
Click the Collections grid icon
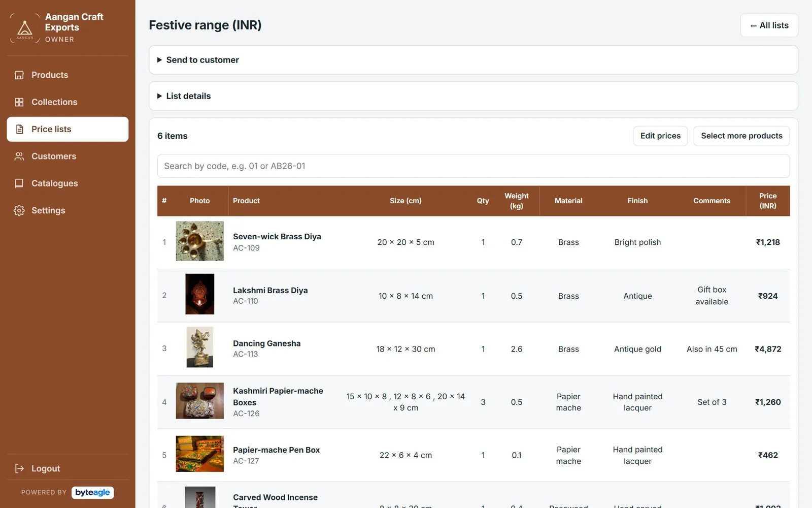(19, 102)
